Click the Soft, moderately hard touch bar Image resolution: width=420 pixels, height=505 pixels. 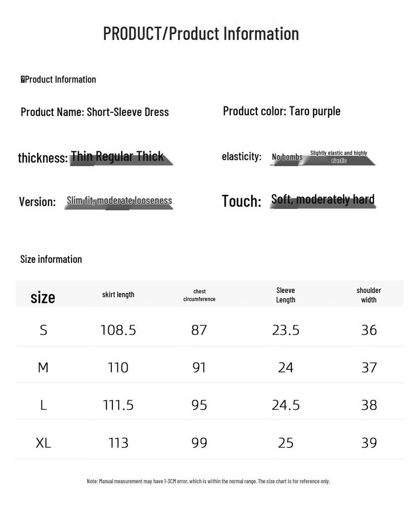[323, 200]
